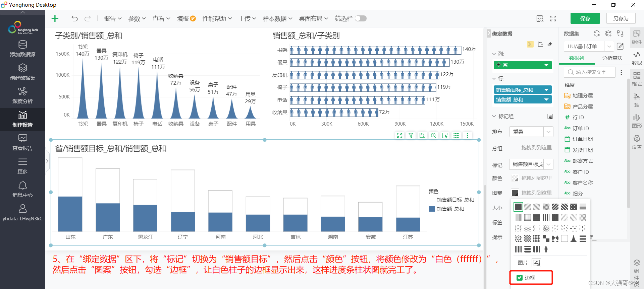Open the user account yhdata_LHwjN3kC
The image size is (644, 289).
click(x=22, y=213)
